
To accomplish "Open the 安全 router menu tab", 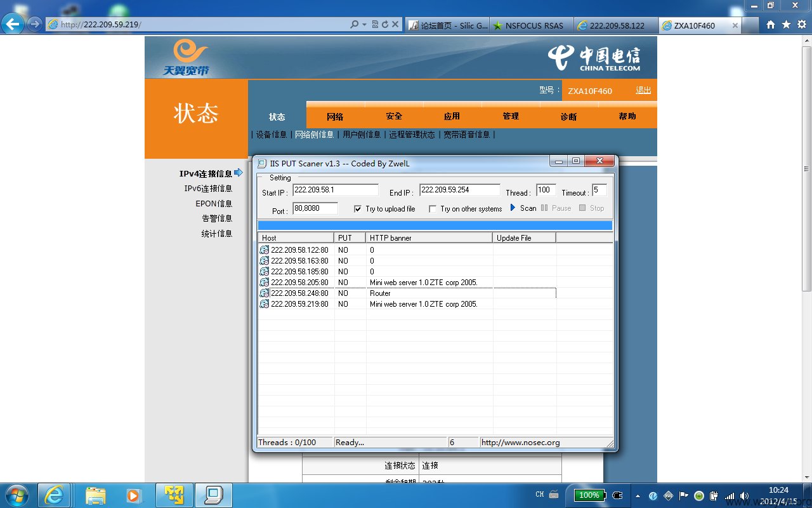I will 394,116.
